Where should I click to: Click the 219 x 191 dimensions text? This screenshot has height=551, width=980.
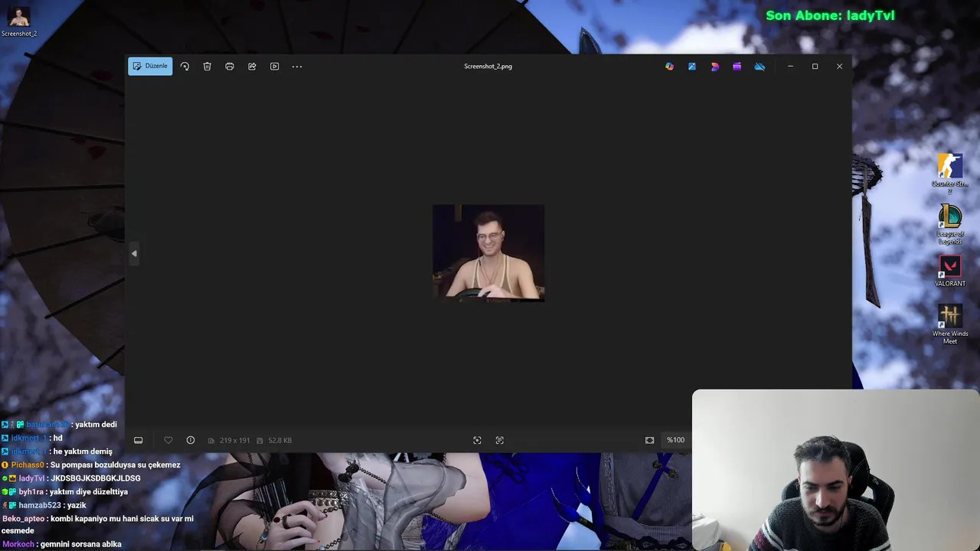point(234,440)
